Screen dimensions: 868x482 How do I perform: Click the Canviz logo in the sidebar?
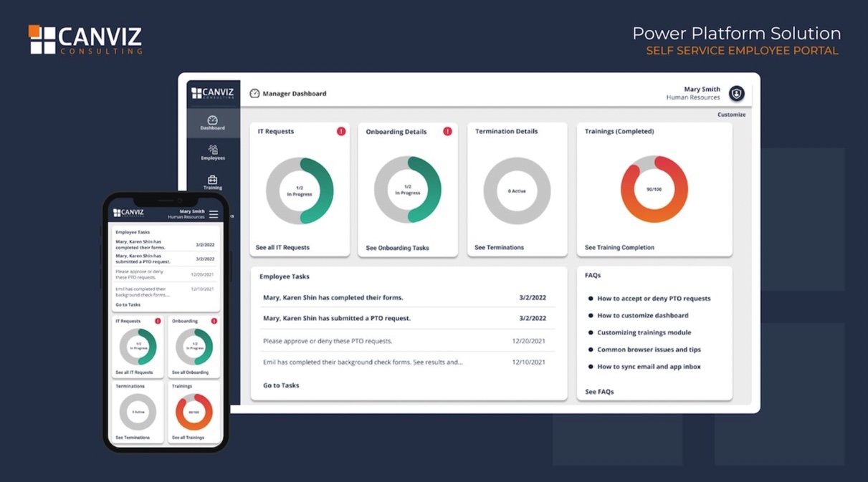pos(212,92)
